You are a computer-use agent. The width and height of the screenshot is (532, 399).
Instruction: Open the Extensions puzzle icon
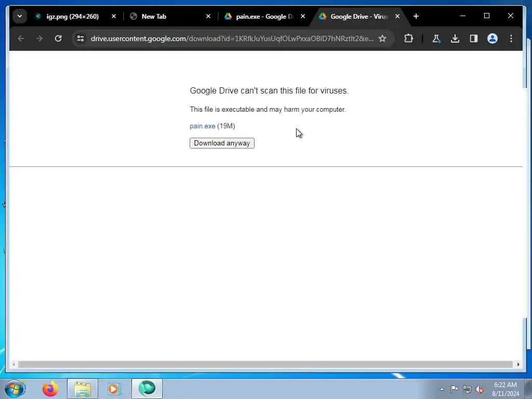coord(408,38)
